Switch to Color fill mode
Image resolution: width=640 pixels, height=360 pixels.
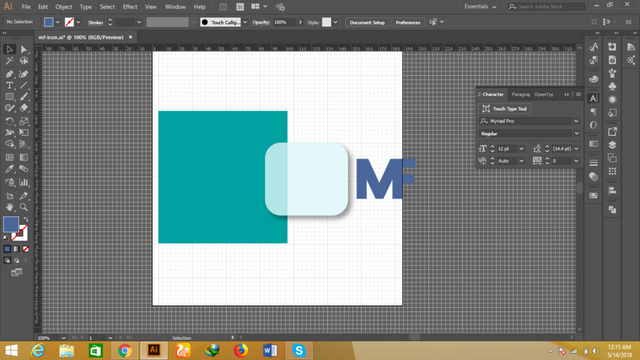(x=7, y=249)
